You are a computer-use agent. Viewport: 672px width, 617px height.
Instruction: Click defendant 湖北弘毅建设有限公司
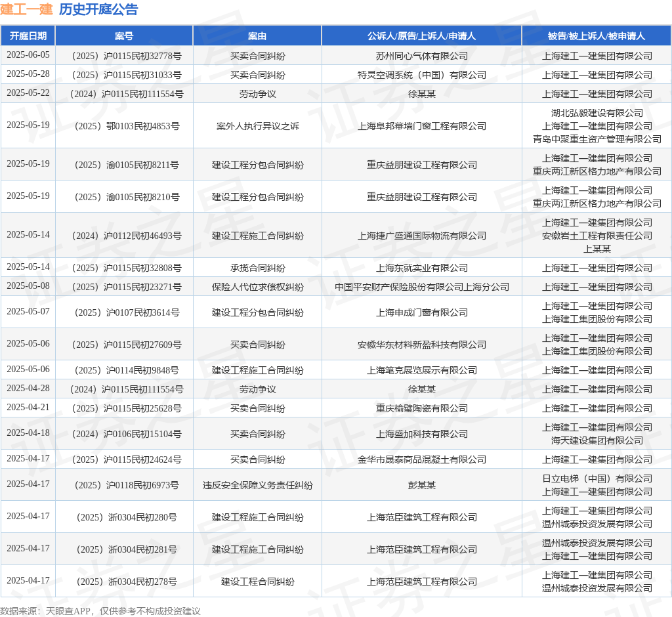(x=597, y=113)
